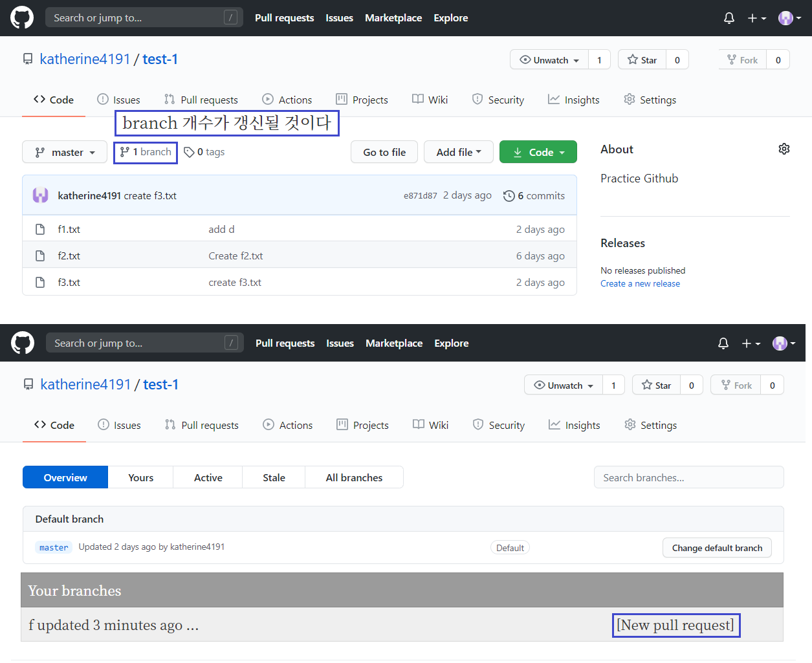Click file icon next to f2.txt
This screenshot has width=812, height=663.
click(x=40, y=255)
